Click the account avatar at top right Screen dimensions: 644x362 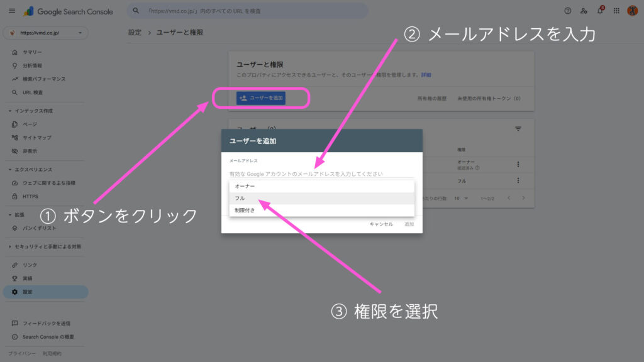(633, 9)
